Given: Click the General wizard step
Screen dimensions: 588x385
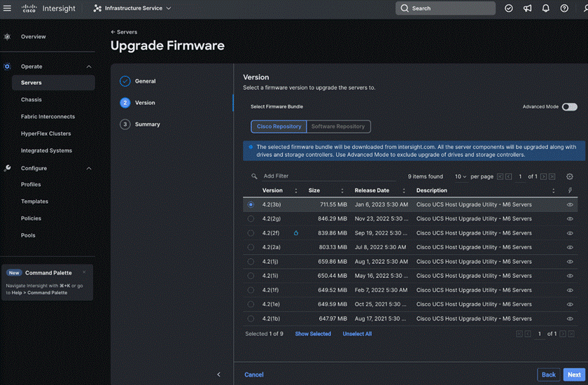Looking at the screenshot, I should pyautogui.click(x=138, y=81).
